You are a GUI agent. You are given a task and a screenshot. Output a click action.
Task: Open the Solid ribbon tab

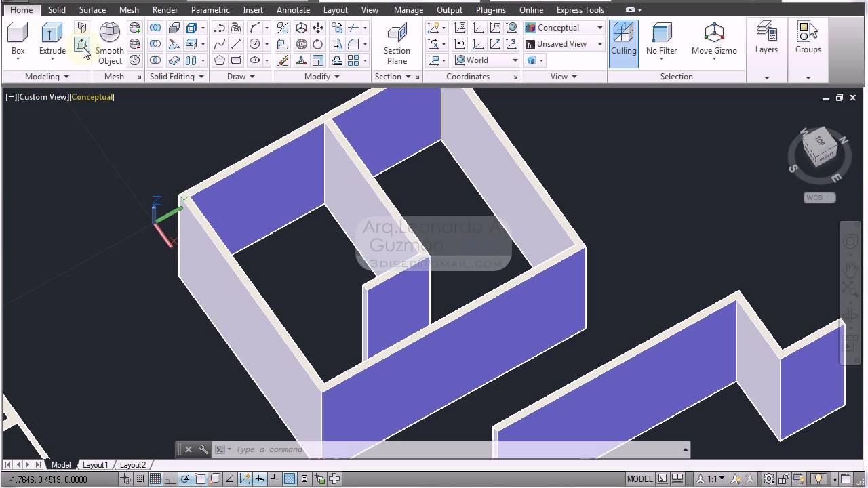coord(57,10)
